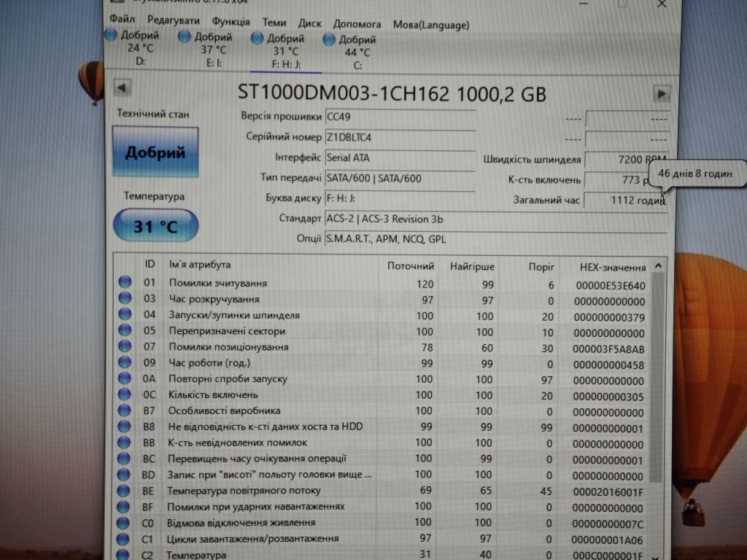Click status icon for attribute B8 row
This screenshot has width=747, height=560.
pyautogui.click(x=124, y=426)
